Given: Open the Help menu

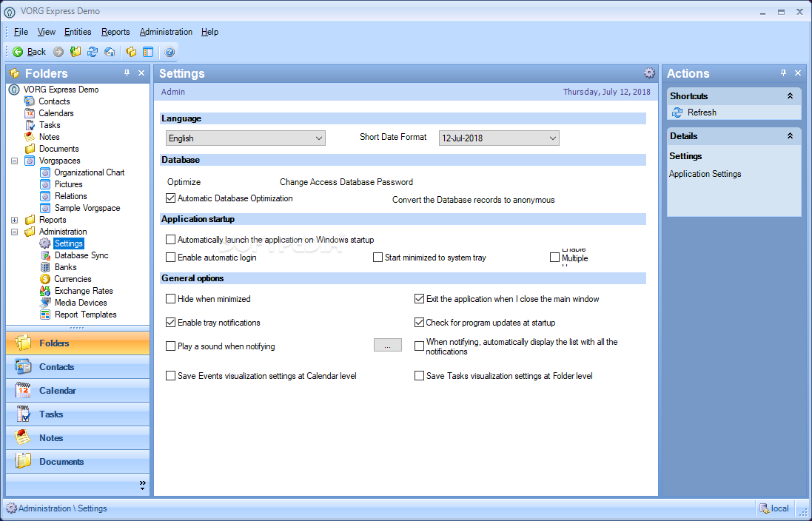Looking at the screenshot, I should click(209, 32).
